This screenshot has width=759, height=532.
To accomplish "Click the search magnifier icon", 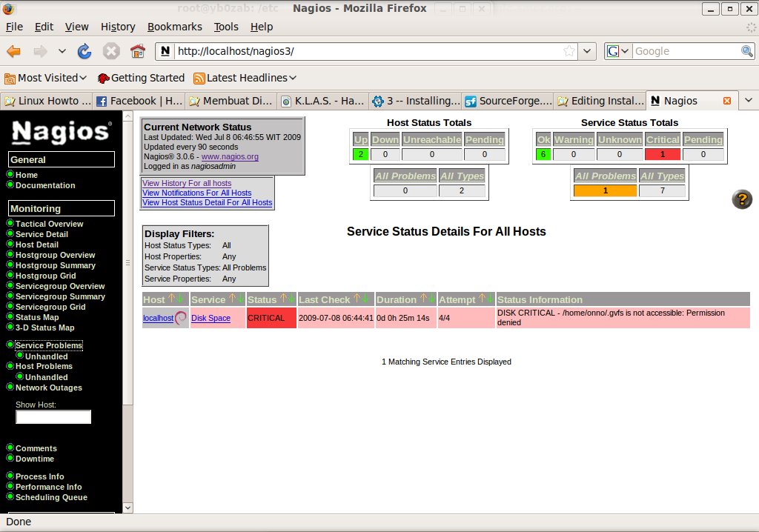I will point(747,51).
